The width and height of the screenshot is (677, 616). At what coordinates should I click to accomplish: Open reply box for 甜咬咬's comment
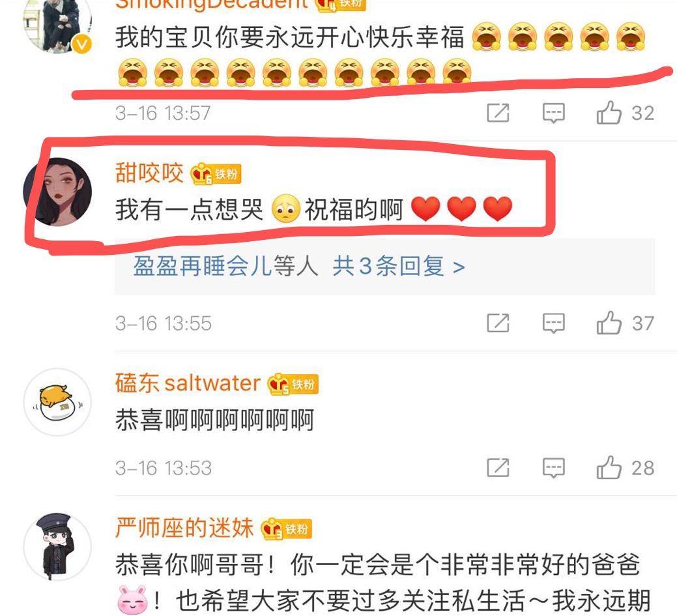click(x=553, y=323)
